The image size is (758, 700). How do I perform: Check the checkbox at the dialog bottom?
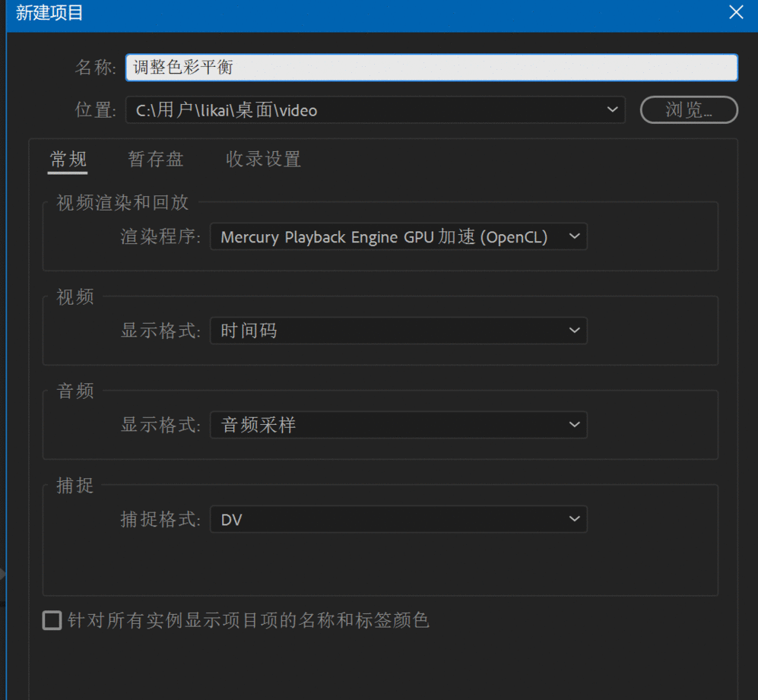52,620
